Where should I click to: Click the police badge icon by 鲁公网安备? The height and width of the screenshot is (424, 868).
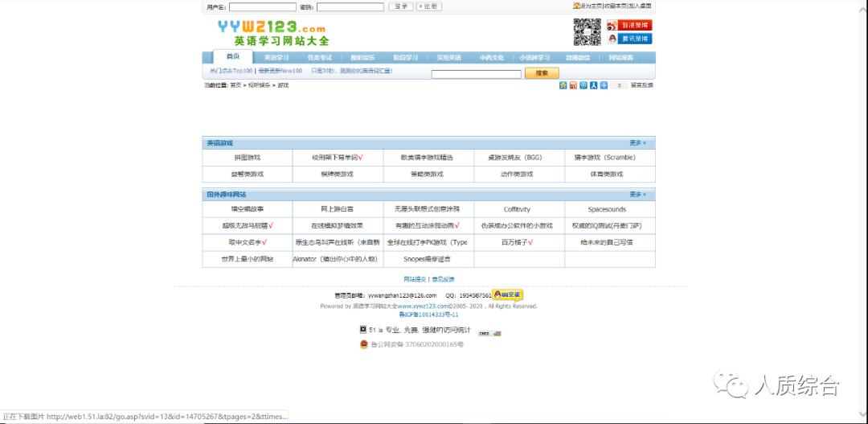pyautogui.click(x=364, y=344)
